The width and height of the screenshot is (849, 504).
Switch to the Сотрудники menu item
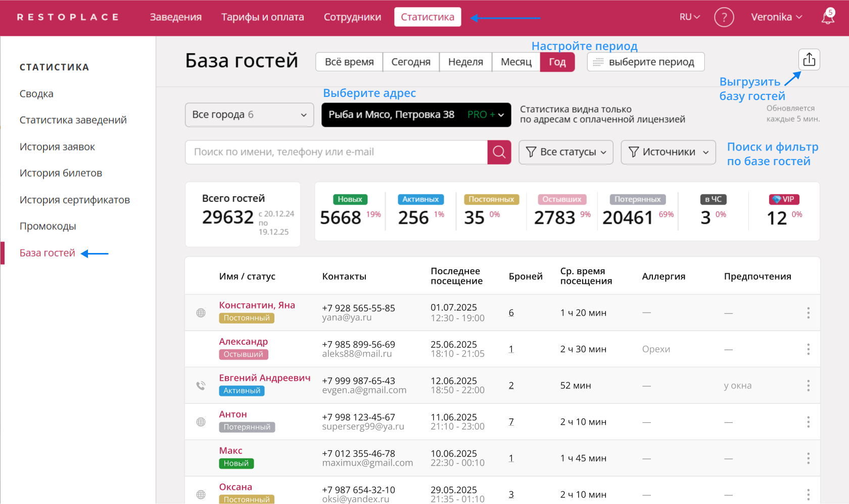[x=352, y=17]
